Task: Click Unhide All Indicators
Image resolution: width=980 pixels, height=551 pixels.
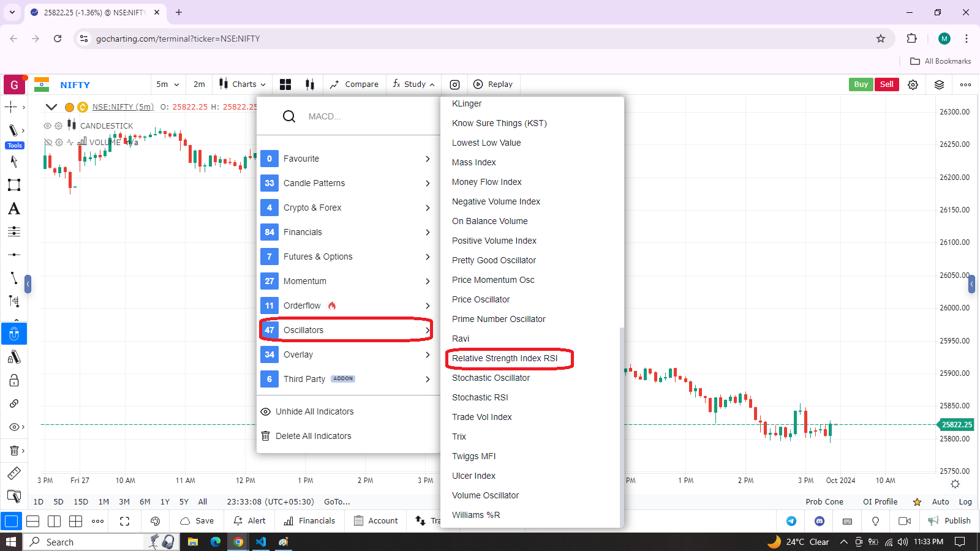Action: (314, 411)
